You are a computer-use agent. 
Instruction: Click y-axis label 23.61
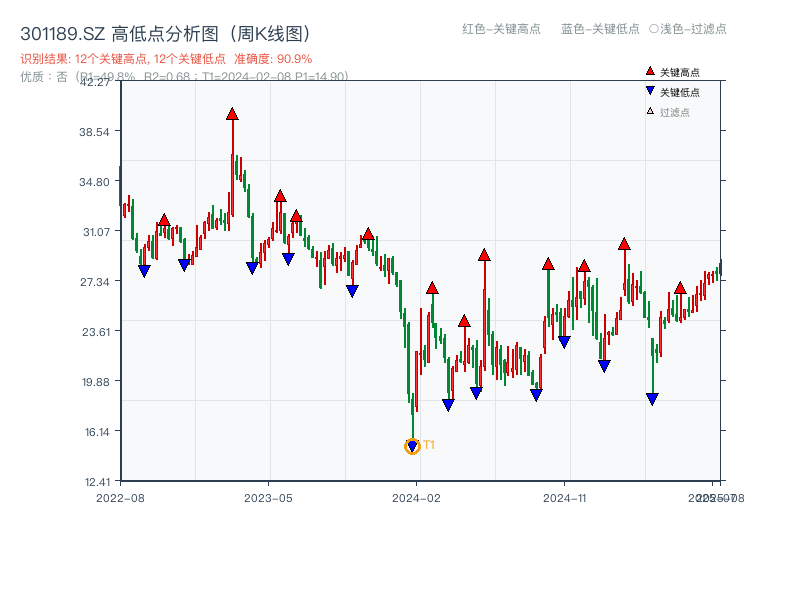coord(96,332)
